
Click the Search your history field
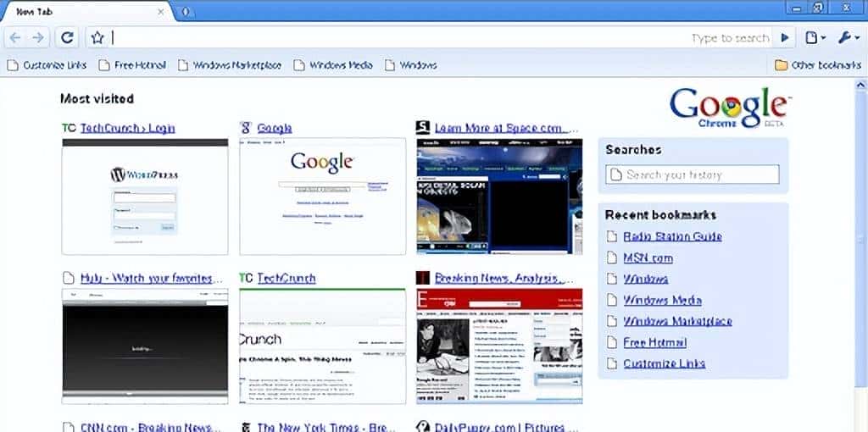(x=692, y=174)
